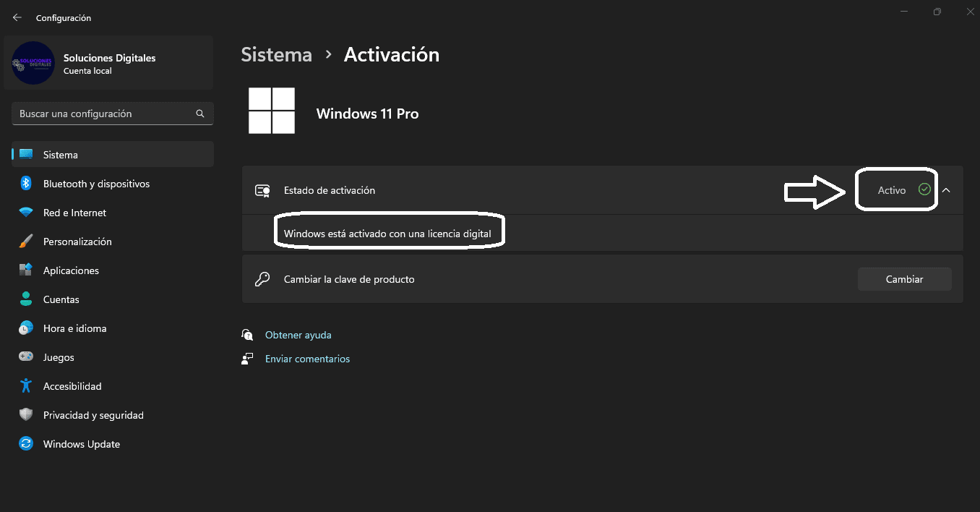Go back with the arrow icon
The width and height of the screenshot is (980, 512).
click(x=17, y=17)
